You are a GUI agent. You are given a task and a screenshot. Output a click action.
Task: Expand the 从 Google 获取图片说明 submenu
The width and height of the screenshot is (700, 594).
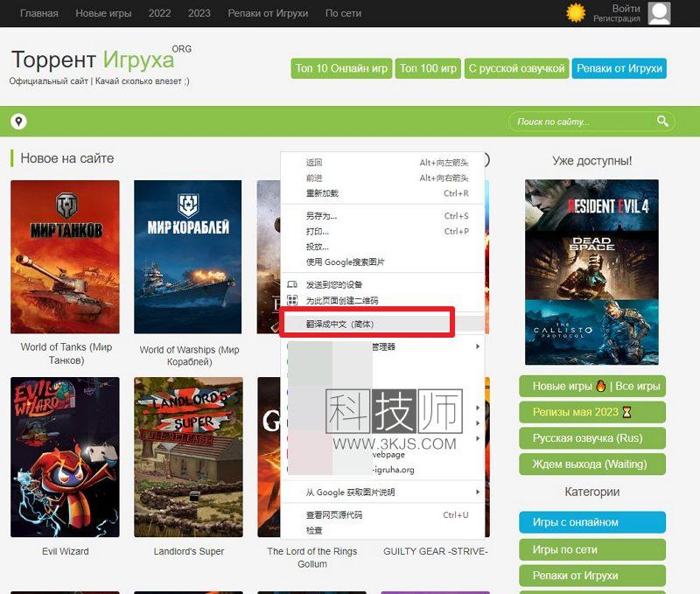(382, 493)
